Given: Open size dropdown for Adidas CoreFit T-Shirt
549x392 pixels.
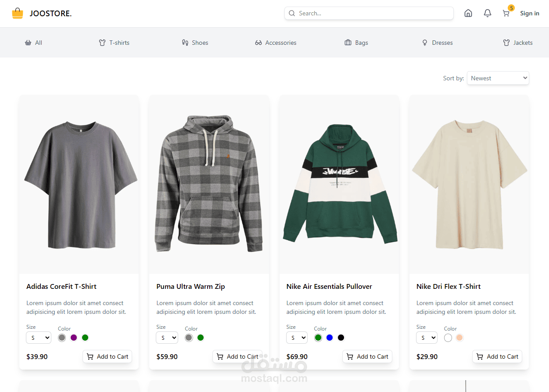Looking at the screenshot, I should coord(39,338).
